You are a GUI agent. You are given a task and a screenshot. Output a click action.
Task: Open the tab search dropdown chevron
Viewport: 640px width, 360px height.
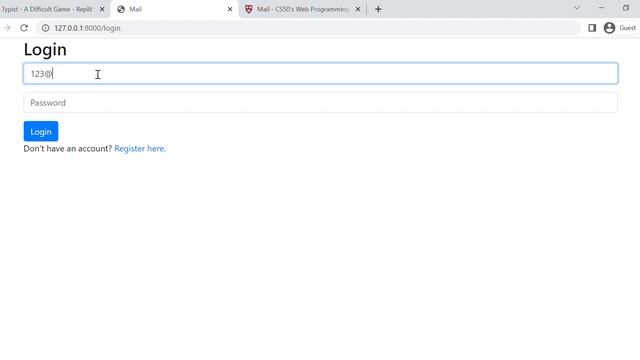[x=577, y=8]
